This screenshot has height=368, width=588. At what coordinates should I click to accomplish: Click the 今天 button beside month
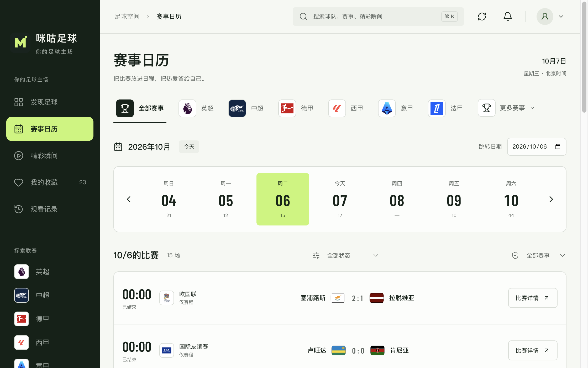[189, 147]
